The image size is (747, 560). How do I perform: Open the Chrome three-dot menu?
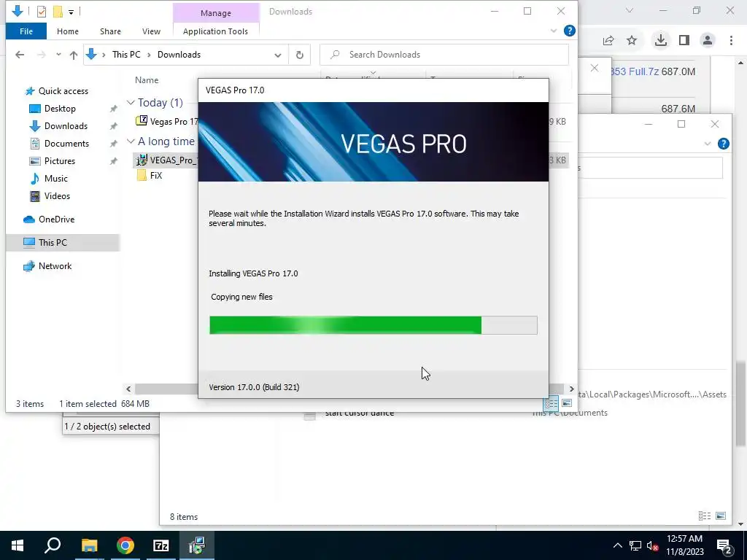coord(731,41)
